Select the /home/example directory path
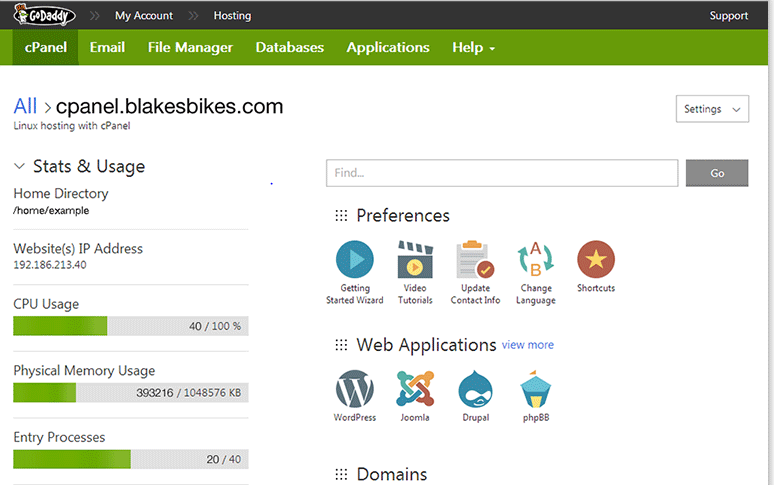 pyautogui.click(x=51, y=211)
